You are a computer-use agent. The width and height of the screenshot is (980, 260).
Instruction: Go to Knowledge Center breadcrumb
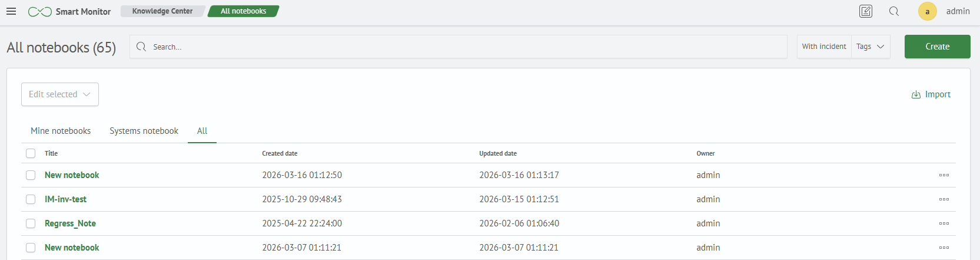point(162,11)
